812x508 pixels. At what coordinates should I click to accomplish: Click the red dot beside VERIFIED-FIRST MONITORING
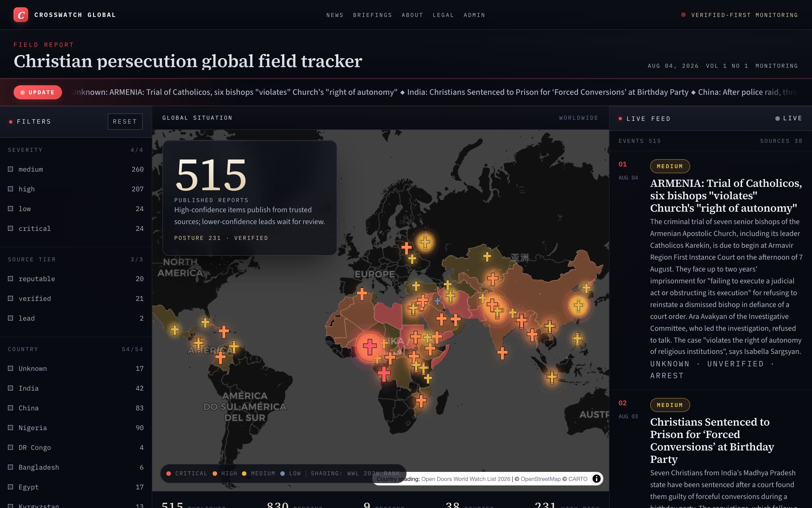point(683,15)
